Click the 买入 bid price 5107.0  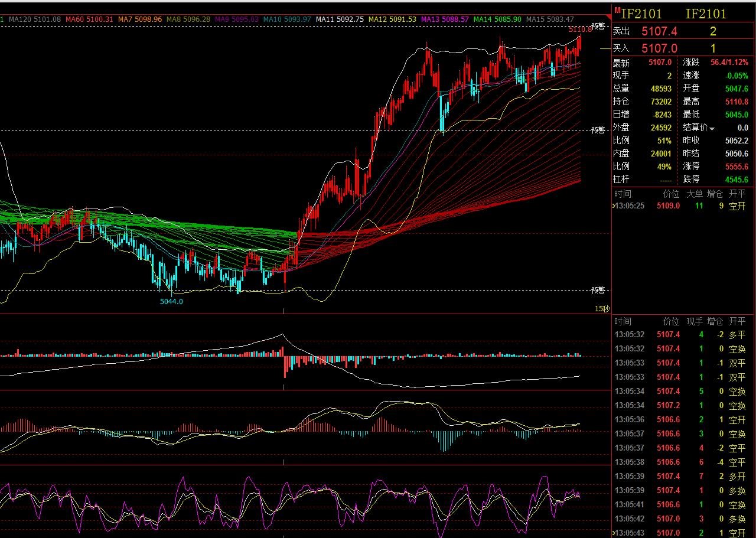[659, 49]
